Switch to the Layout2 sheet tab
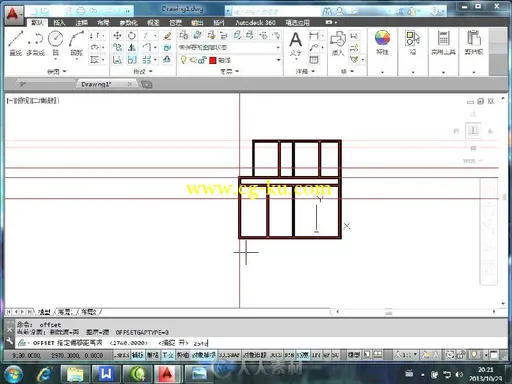Viewport: 512px width, 384px height. click(89, 312)
